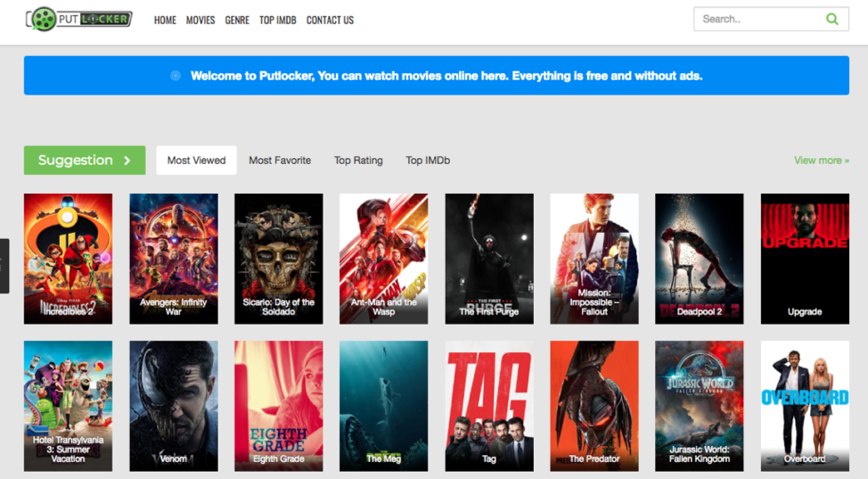Viewport: 868px width, 479px height.
Task: Open the left edge side handle
Action: 4,266
